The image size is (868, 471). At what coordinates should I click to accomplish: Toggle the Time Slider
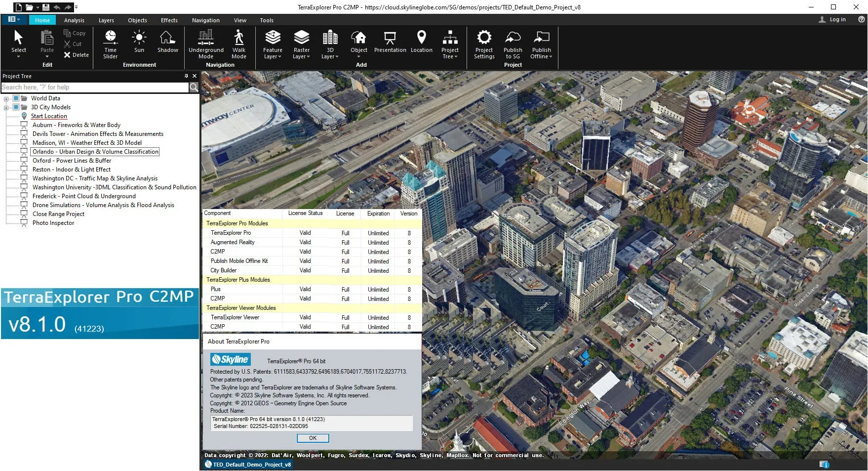(111, 44)
